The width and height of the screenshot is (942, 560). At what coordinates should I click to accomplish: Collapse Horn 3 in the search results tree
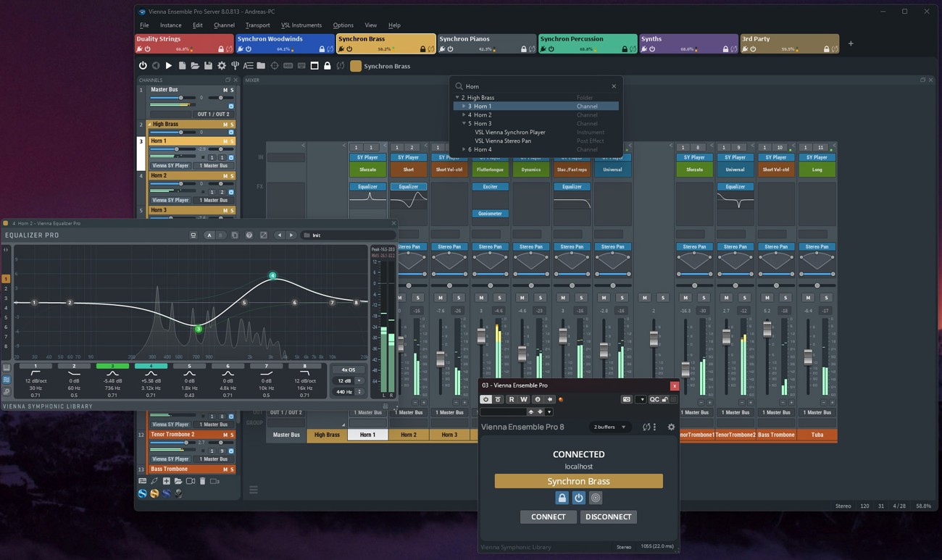464,124
